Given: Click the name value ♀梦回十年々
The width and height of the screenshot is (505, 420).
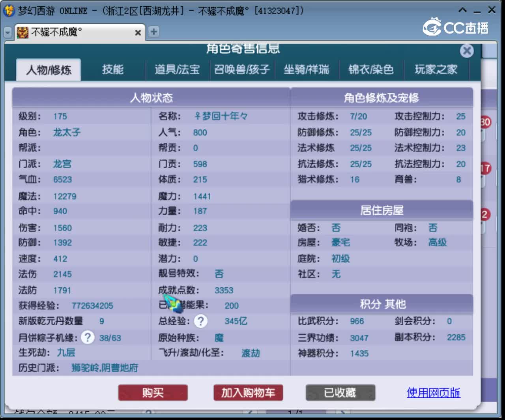Looking at the screenshot, I should (221, 116).
